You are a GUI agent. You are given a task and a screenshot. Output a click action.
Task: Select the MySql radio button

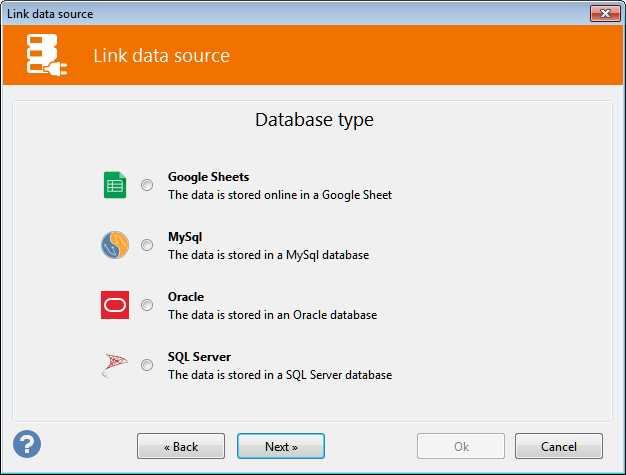[x=147, y=245]
